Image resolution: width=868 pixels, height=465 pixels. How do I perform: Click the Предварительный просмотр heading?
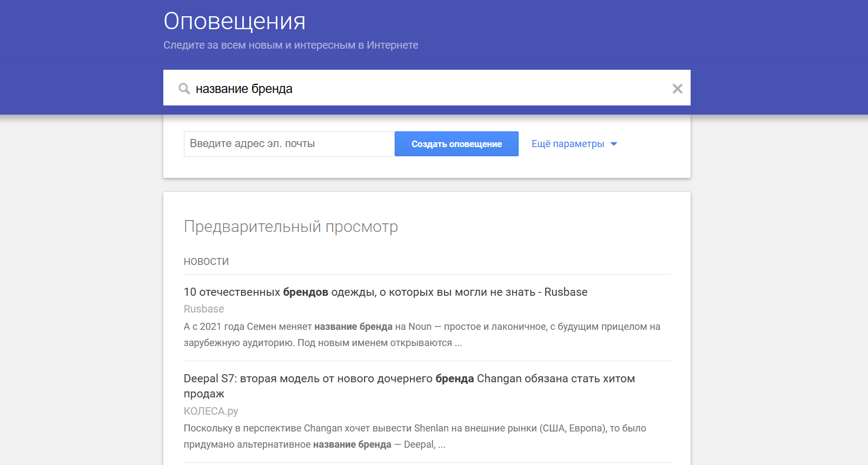coord(291,227)
